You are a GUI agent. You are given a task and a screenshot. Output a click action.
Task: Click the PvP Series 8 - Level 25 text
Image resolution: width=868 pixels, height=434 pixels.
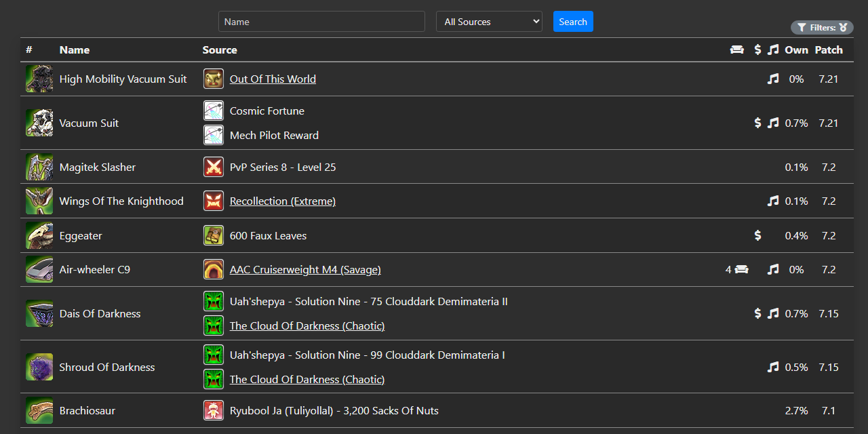(x=283, y=167)
